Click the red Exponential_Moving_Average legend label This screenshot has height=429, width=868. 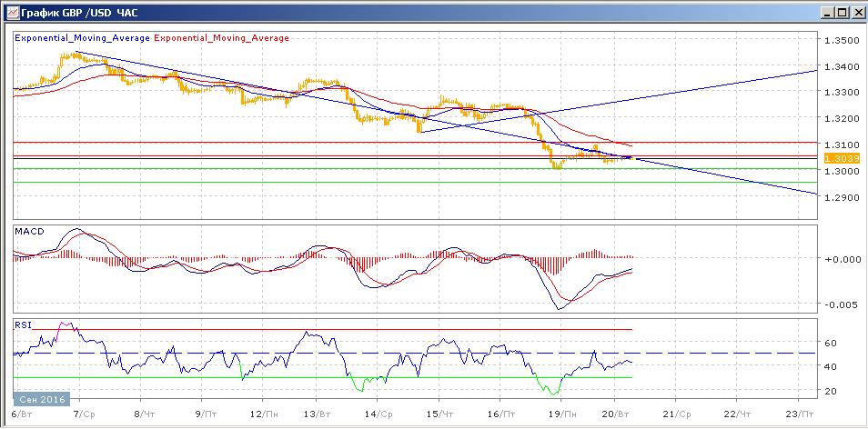point(222,38)
